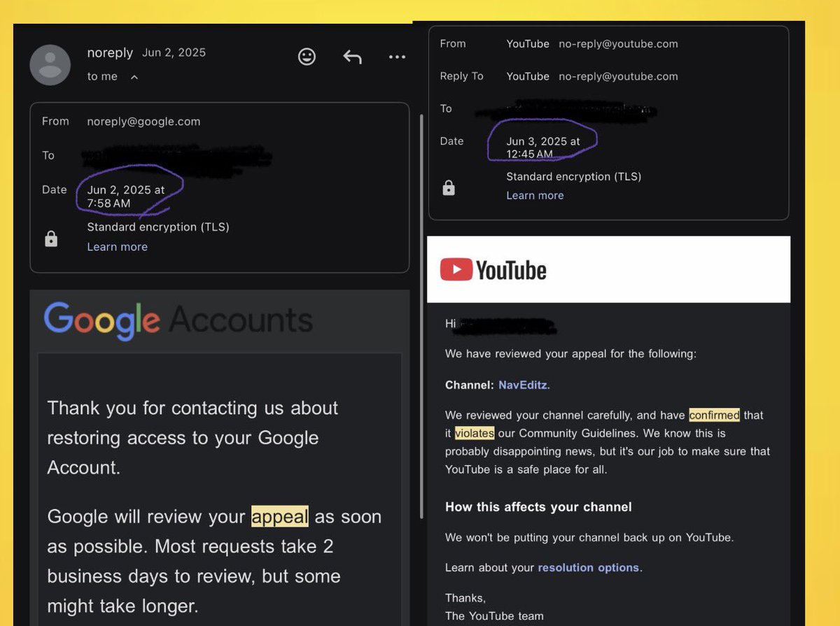This screenshot has width=840, height=626.
Task: Click the highlighted word 'violates'
Action: [475, 434]
